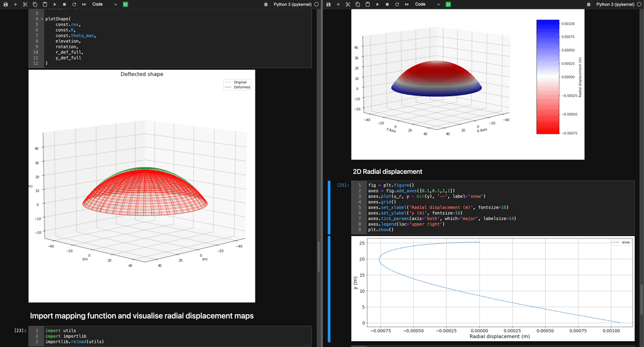
Task: Restart the kernel in right notebook
Action: point(397,4)
